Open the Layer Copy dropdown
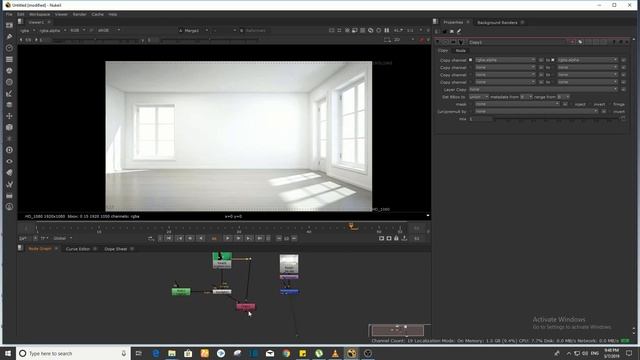 [x=543, y=89]
